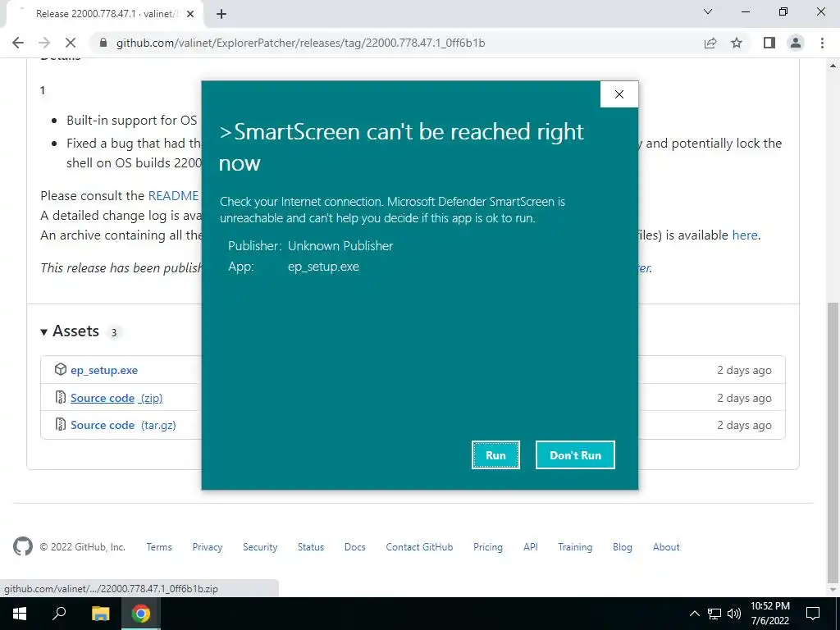Go back in the Chrome browser
The image size is (840, 630).
(18, 43)
